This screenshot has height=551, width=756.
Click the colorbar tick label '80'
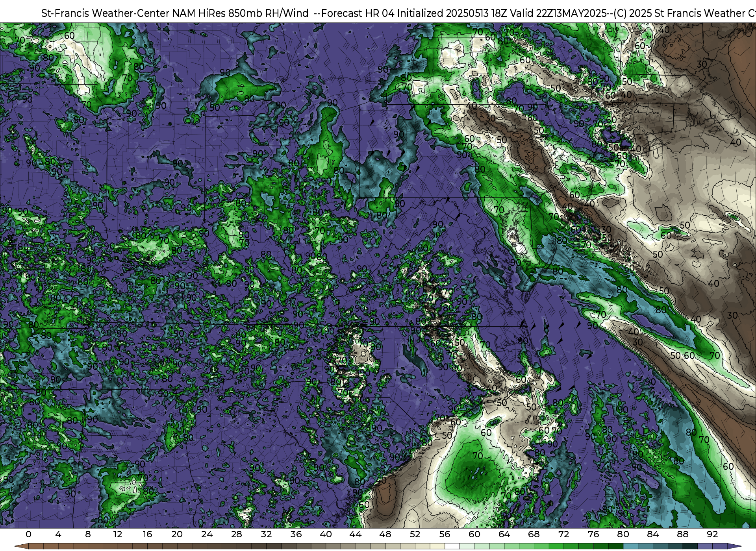point(623,534)
